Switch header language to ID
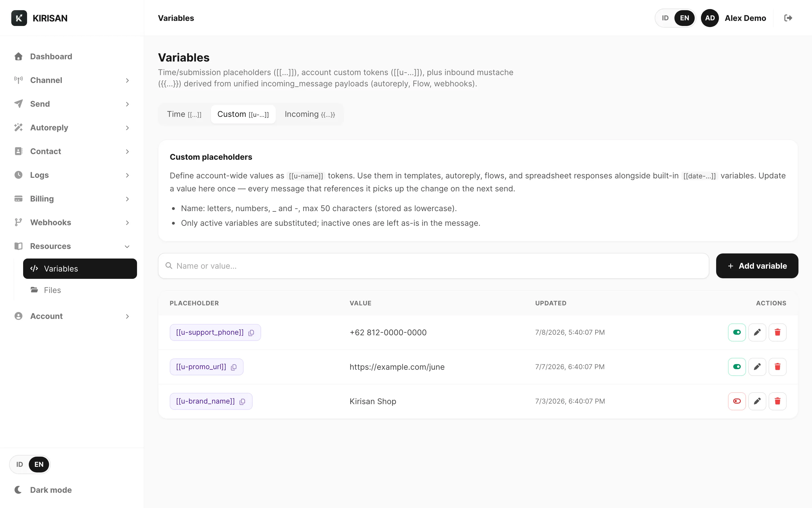Viewport: 812px width, 508px height. [665, 18]
